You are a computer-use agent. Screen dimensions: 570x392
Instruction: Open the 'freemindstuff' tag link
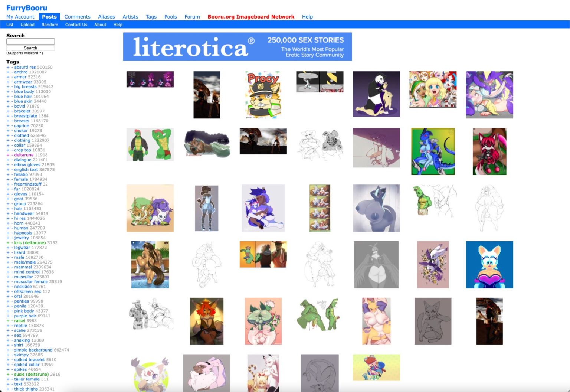click(x=28, y=184)
